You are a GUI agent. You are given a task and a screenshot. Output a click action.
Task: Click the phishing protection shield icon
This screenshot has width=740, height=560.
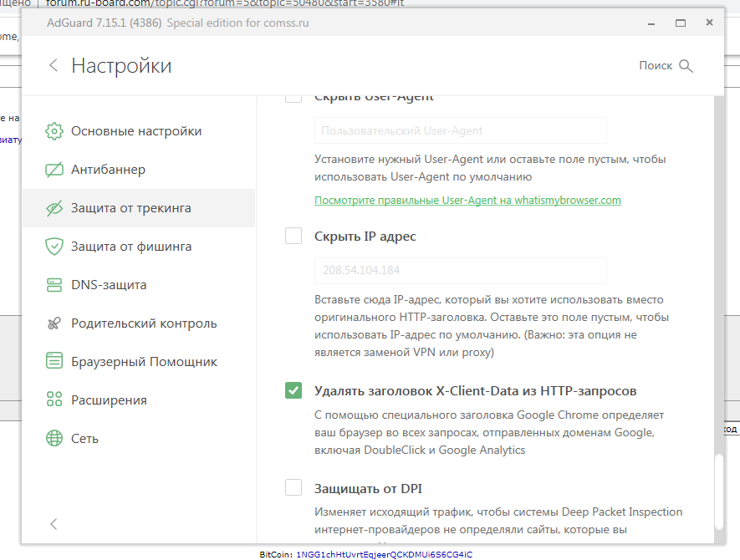point(54,247)
